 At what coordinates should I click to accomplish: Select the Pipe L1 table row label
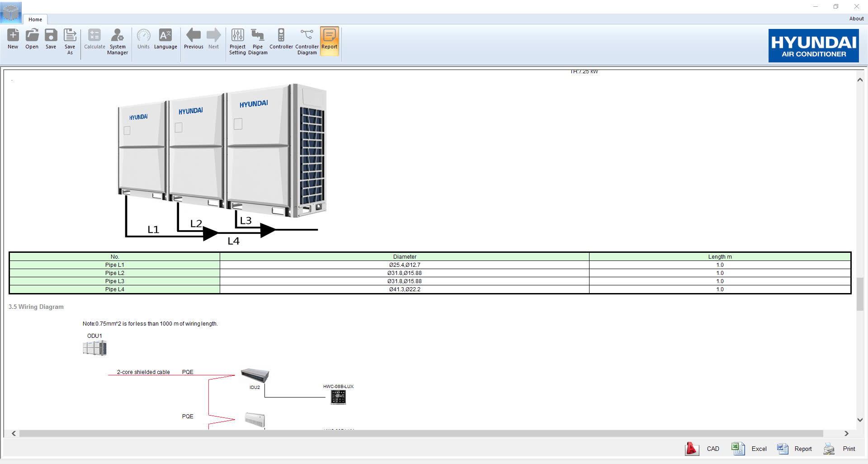[x=114, y=265]
